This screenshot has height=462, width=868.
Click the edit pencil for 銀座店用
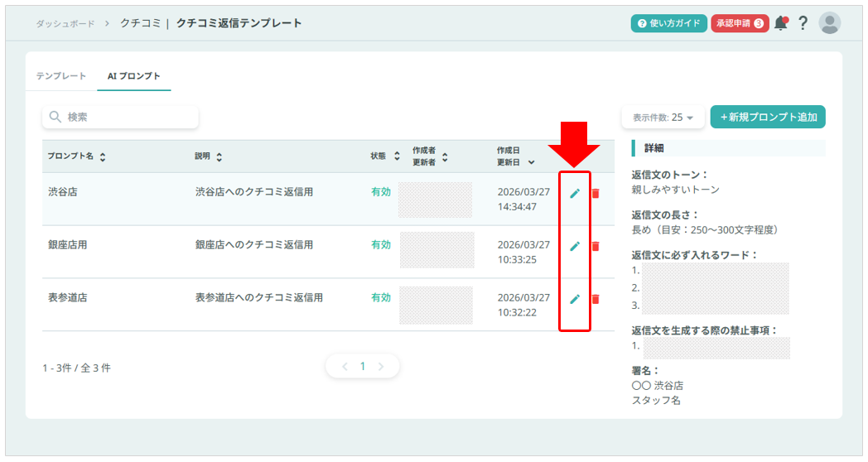[x=575, y=246]
